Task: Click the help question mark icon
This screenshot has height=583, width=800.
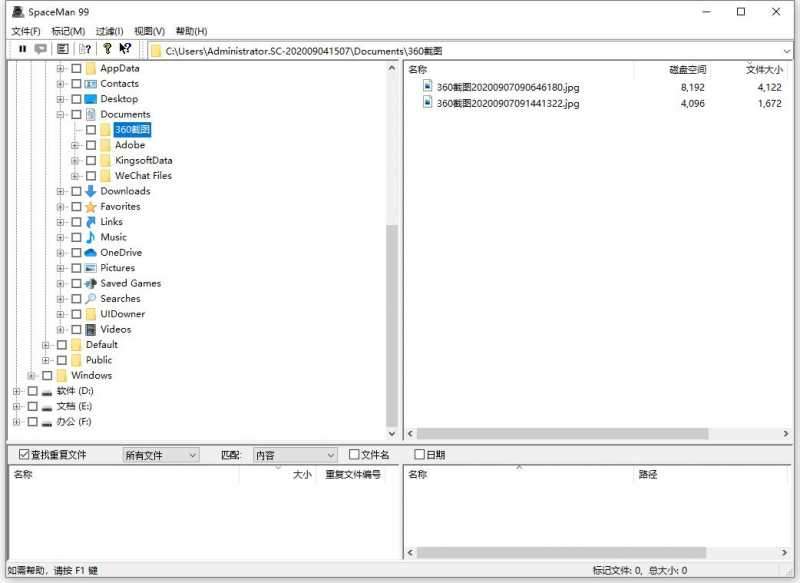Action: pos(107,49)
